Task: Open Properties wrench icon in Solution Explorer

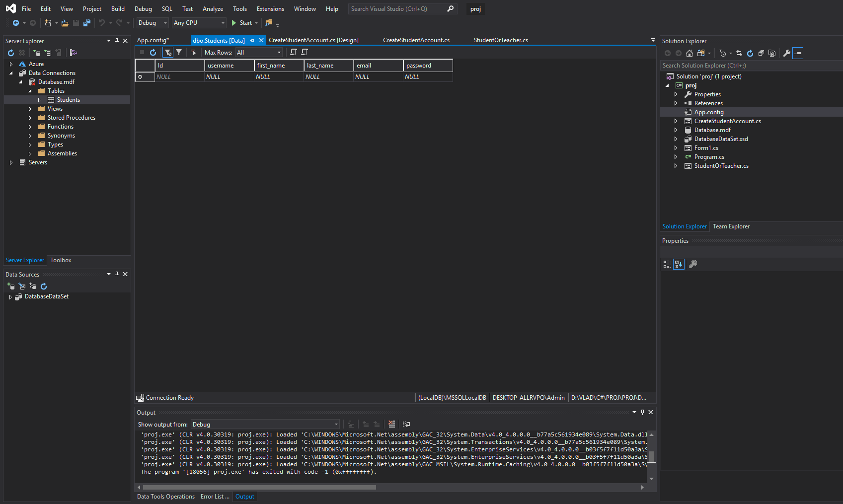Action: [x=787, y=53]
